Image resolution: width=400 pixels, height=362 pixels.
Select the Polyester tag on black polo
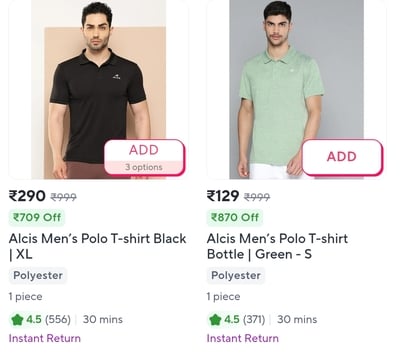pos(38,276)
